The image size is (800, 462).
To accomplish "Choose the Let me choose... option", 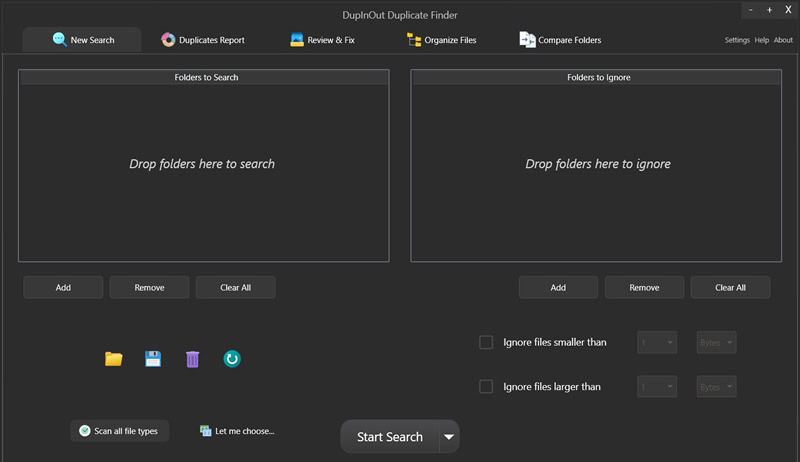I will pos(237,431).
